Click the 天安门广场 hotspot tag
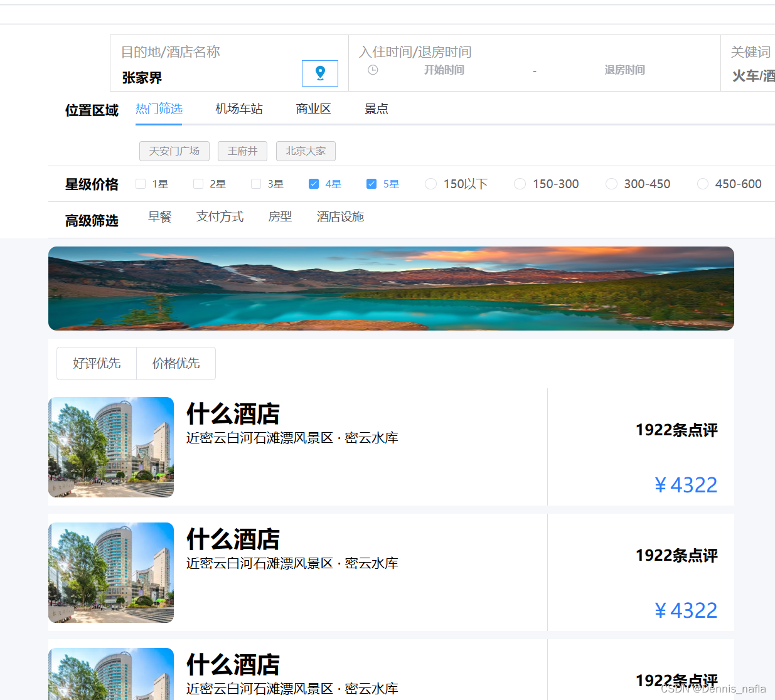 pyautogui.click(x=174, y=151)
